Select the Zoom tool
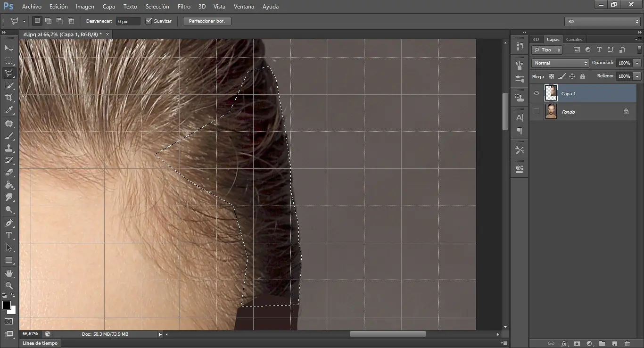The width and height of the screenshot is (644, 348). tap(9, 286)
